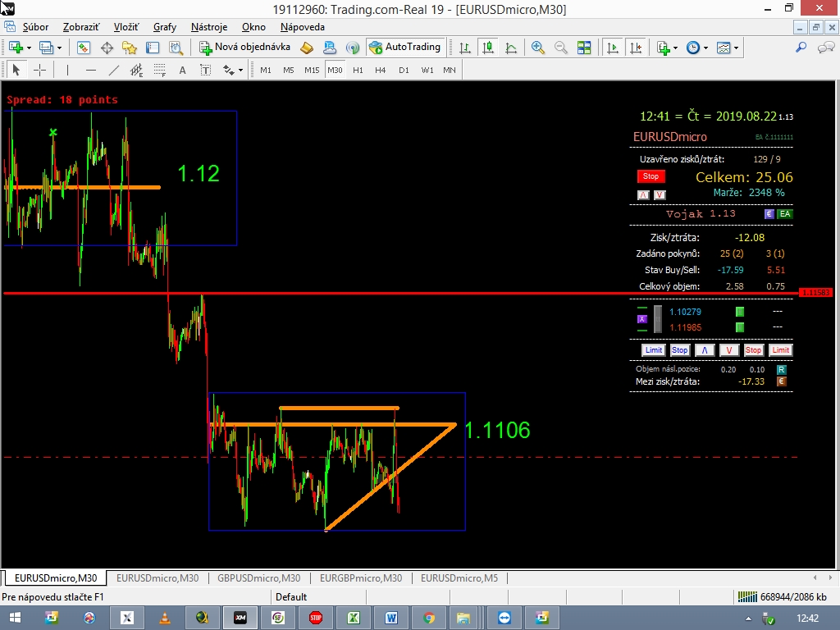
Task: Click the status bar profile "Default"
Action: (291, 597)
